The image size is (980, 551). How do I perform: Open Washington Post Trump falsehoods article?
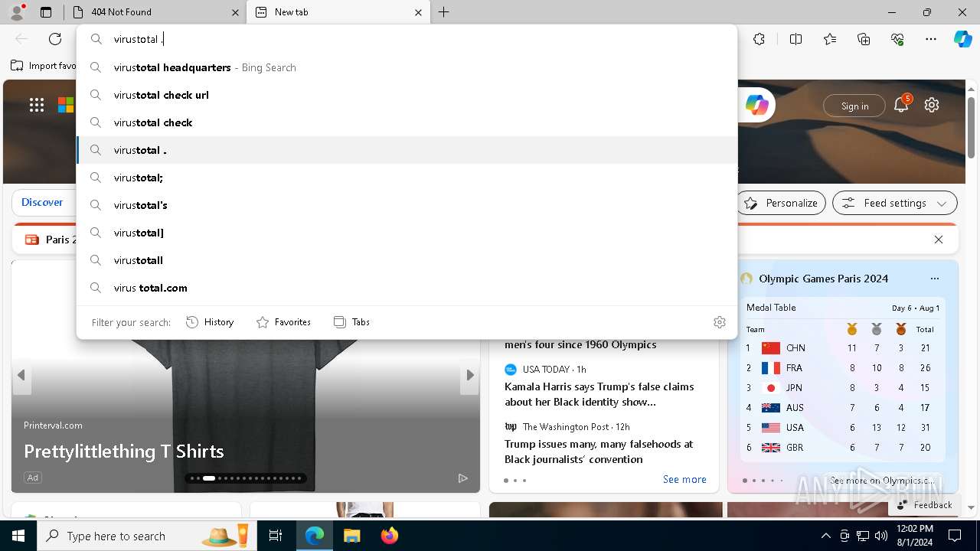pos(599,452)
